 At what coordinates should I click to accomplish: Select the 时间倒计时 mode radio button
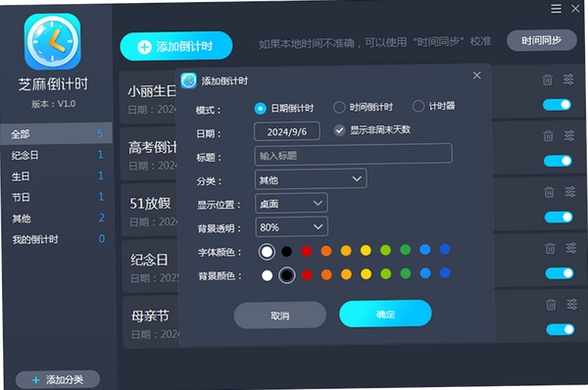tap(339, 107)
